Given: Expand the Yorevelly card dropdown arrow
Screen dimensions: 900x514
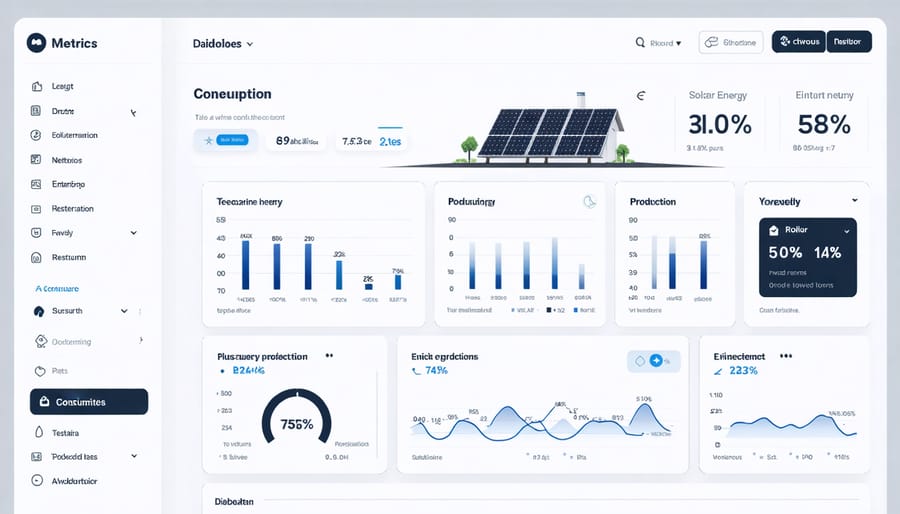Looking at the screenshot, I should pyautogui.click(x=854, y=200).
